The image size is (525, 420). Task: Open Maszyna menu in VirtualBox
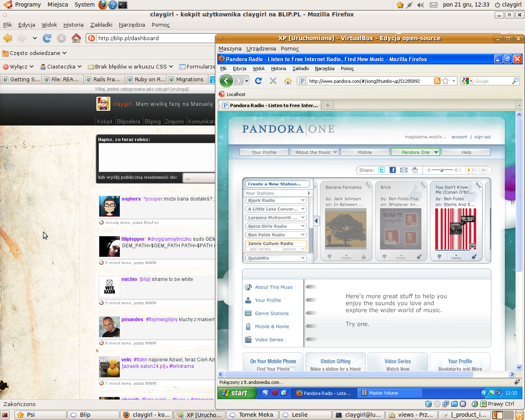coord(230,48)
